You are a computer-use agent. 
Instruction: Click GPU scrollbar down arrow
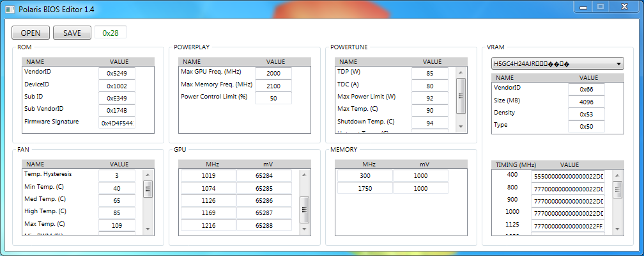pos(304,229)
